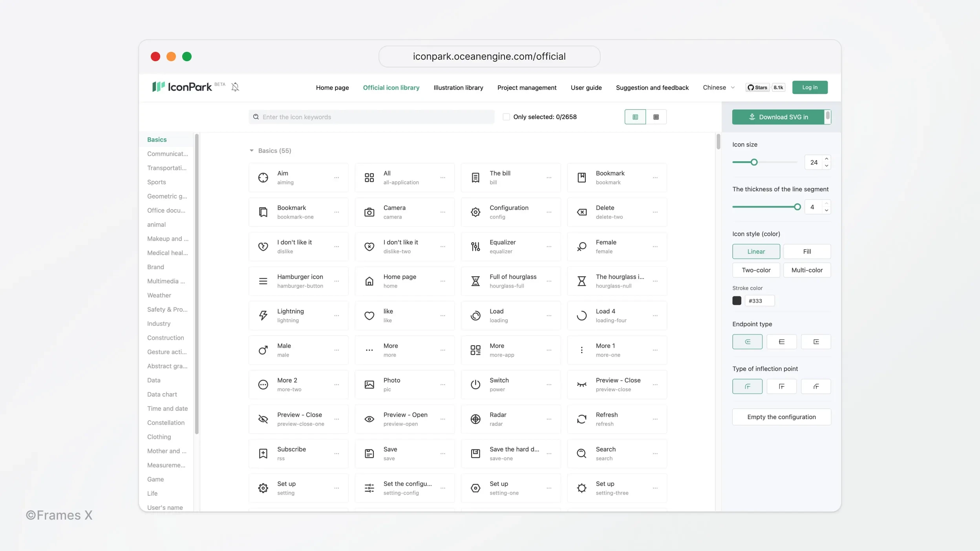Screen dimensions: 980x551
Task: Open the Camera card more options
Action: (x=442, y=212)
